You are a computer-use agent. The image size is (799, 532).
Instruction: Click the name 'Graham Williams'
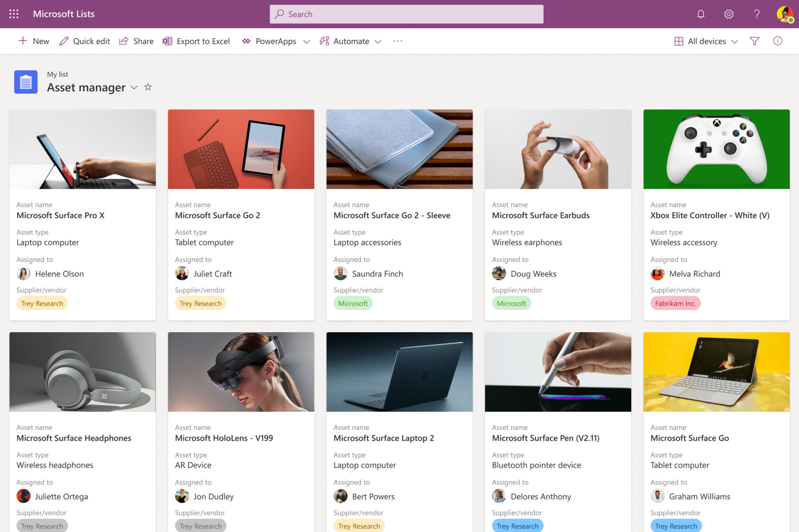coord(700,496)
